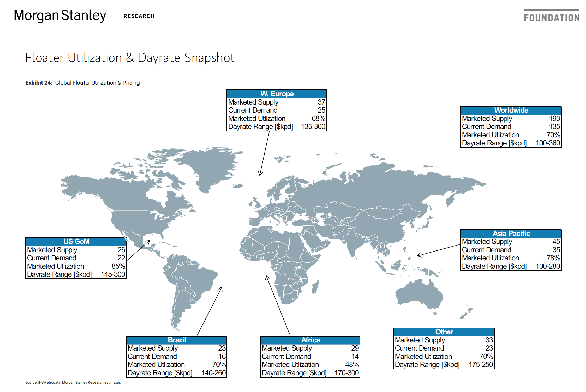This screenshot has height=392, width=586.
Task: Click the W. Europe box header
Action: (x=277, y=94)
